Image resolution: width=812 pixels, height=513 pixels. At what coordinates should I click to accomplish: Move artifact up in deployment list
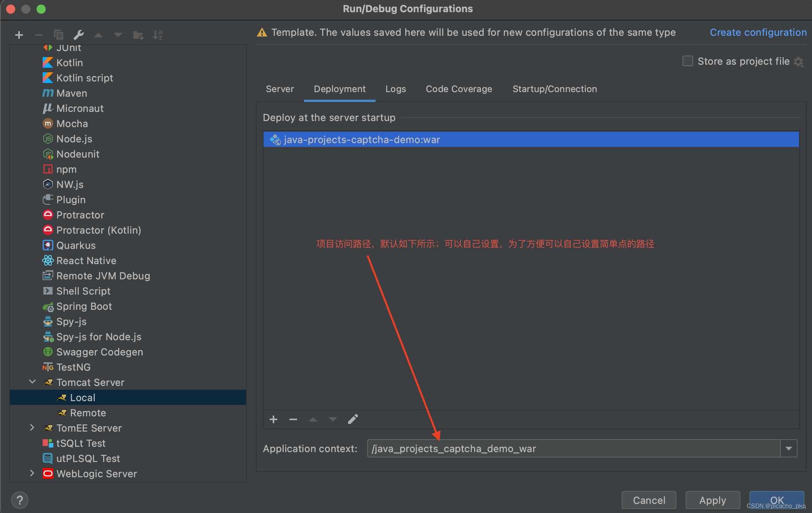coord(313,419)
